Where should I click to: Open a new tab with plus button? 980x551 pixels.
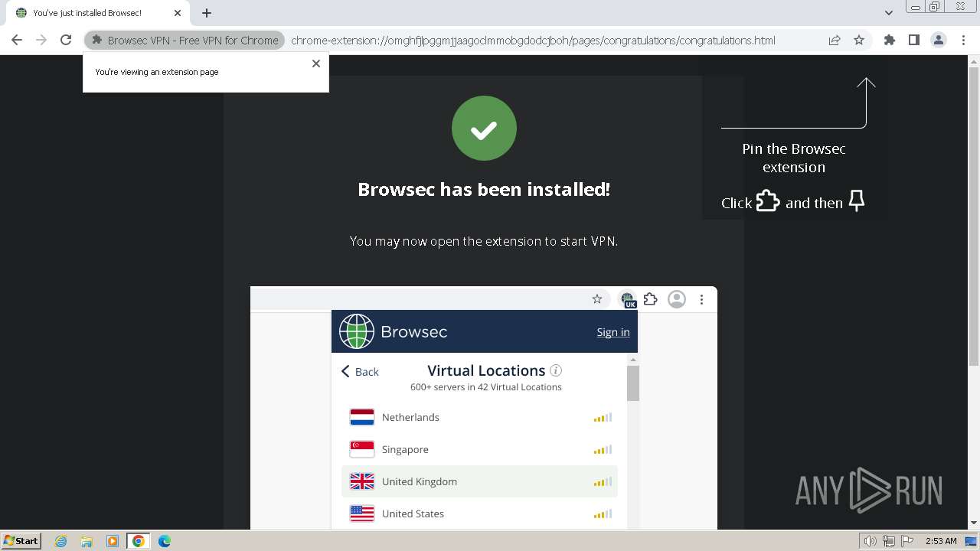click(x=207, y=12)
